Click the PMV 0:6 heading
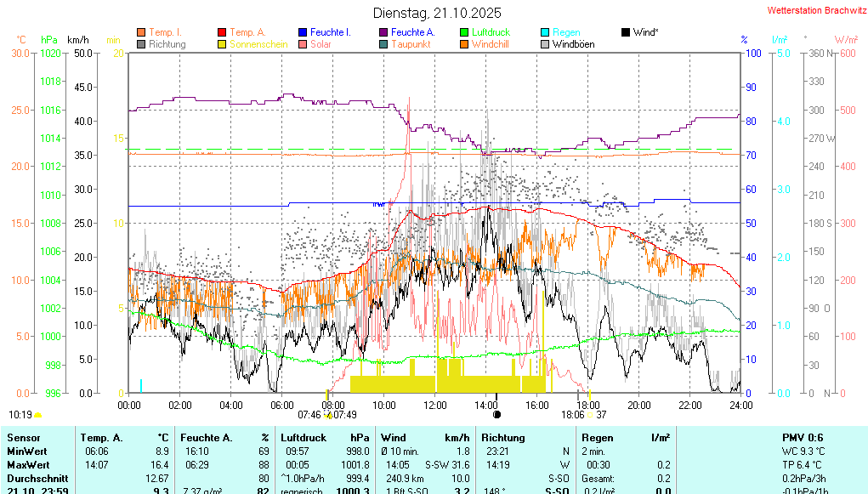 point(802,437)
